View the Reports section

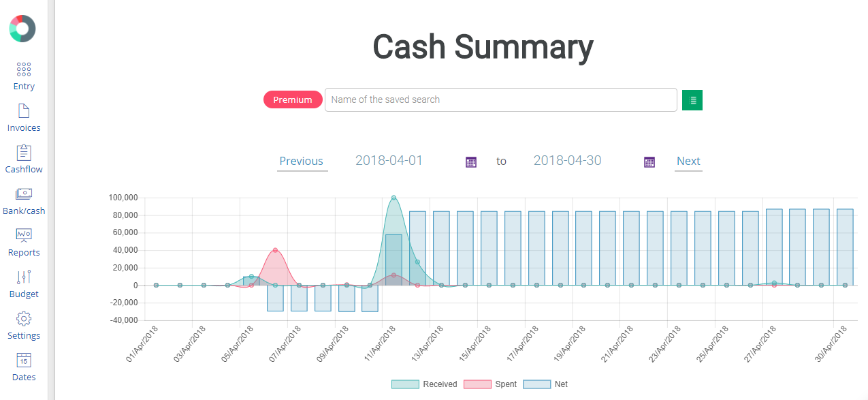pyautogui.click(x=23, y=241)
